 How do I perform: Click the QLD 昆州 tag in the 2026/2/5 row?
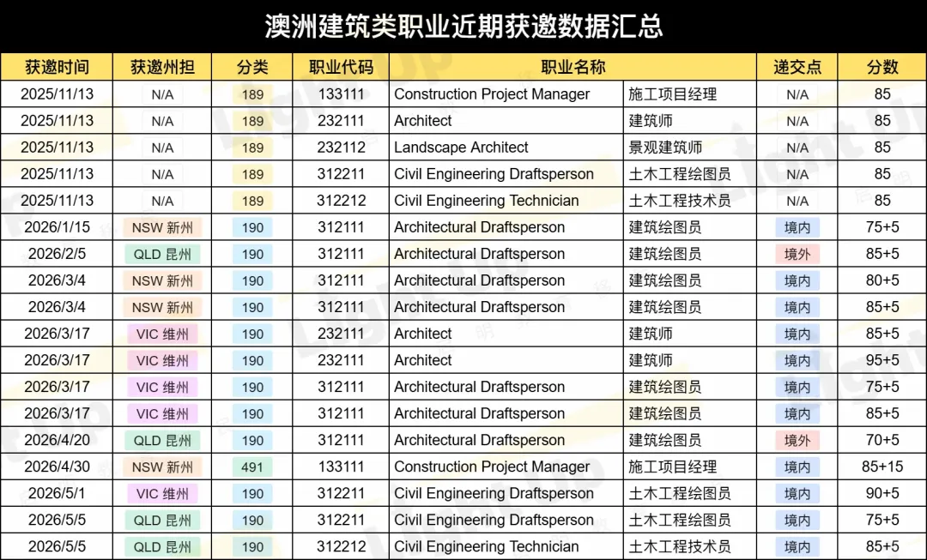point(162,254)
